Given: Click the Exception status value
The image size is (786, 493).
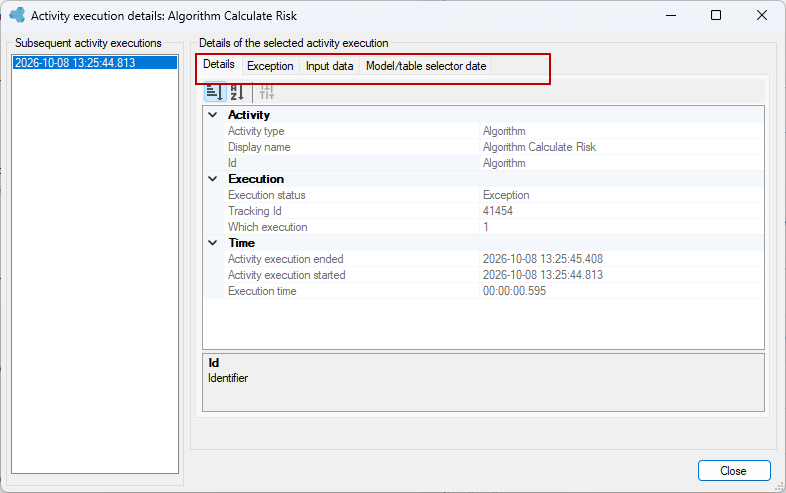Looking at the screenshot, I should (x=506, y=195).
